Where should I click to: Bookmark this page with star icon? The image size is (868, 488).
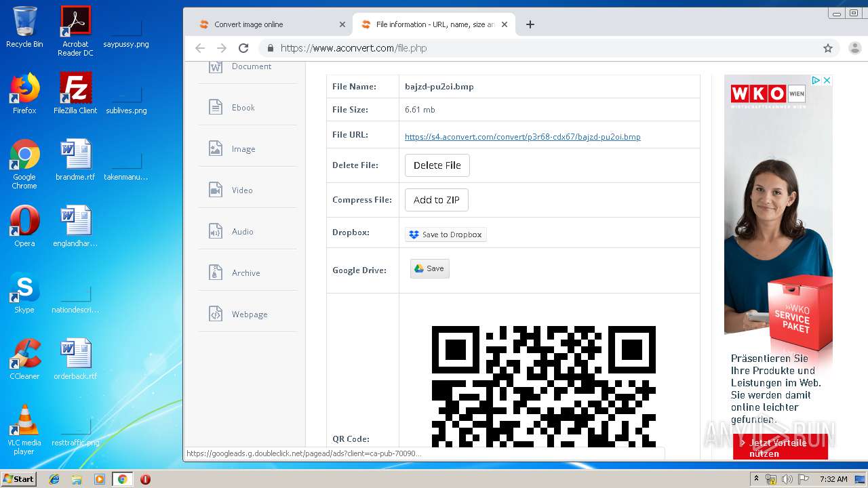tap(828, 48)
